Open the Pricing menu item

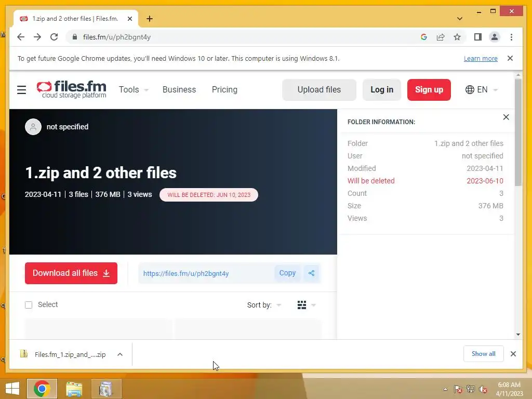224,90
